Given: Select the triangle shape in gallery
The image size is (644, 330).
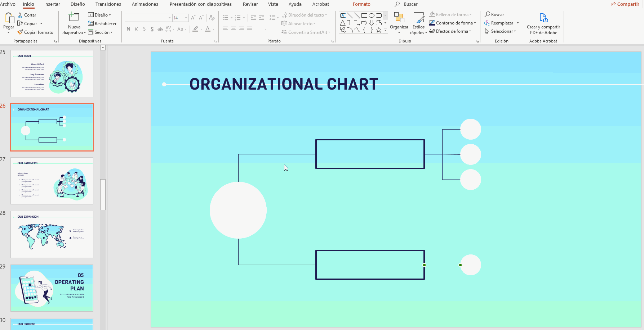Looking at the screenshot, I should click(343, 23).
